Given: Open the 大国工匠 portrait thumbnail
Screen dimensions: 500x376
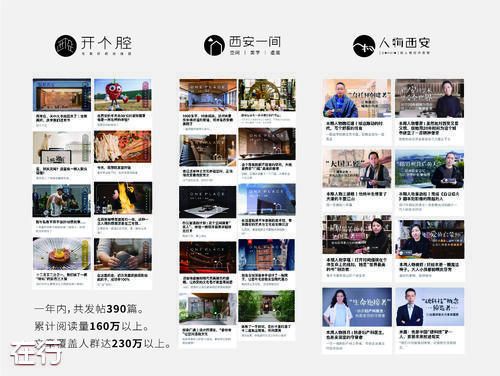Looking at the screenshot, I should coord(357,169).
